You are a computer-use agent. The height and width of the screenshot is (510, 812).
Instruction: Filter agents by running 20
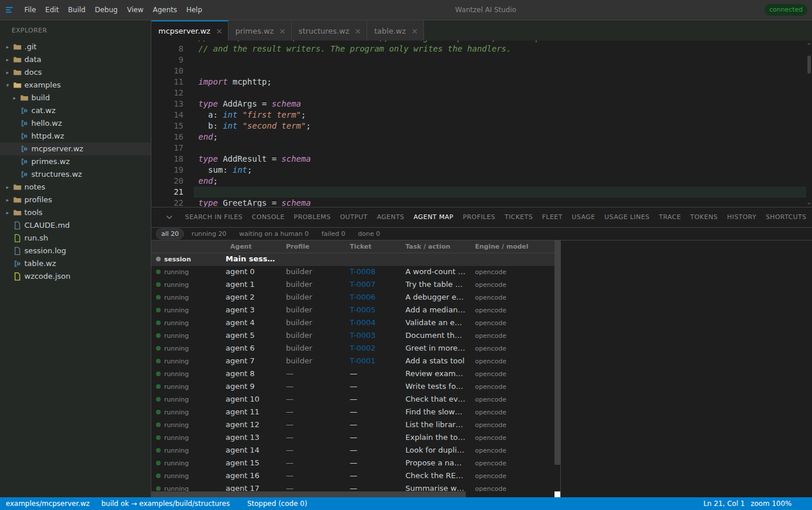[209, 234]
